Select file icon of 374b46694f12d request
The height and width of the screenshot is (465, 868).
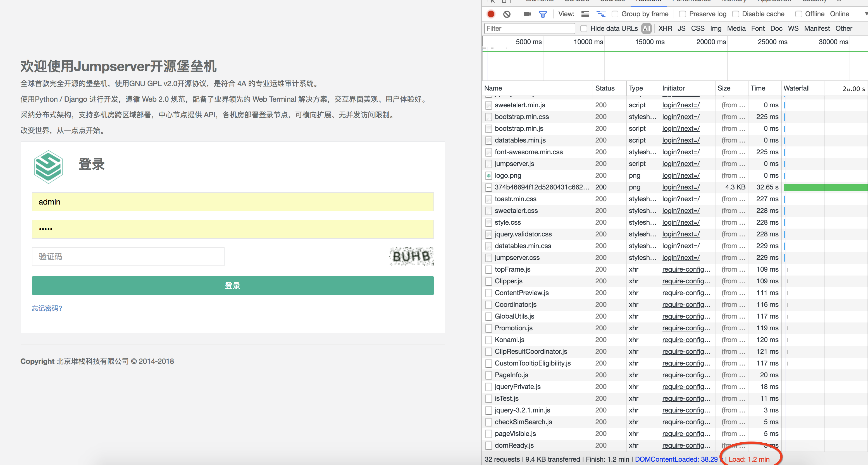click(488, 187)
